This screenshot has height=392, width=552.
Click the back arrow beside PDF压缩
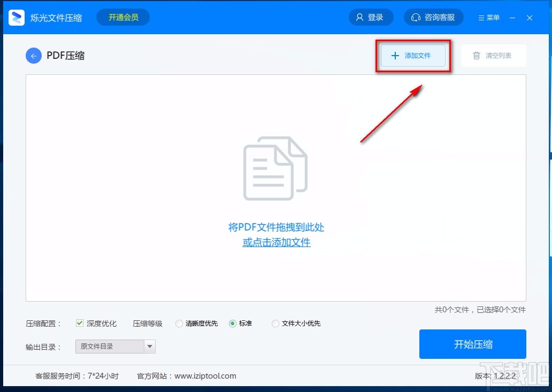[x=34, y=56]
